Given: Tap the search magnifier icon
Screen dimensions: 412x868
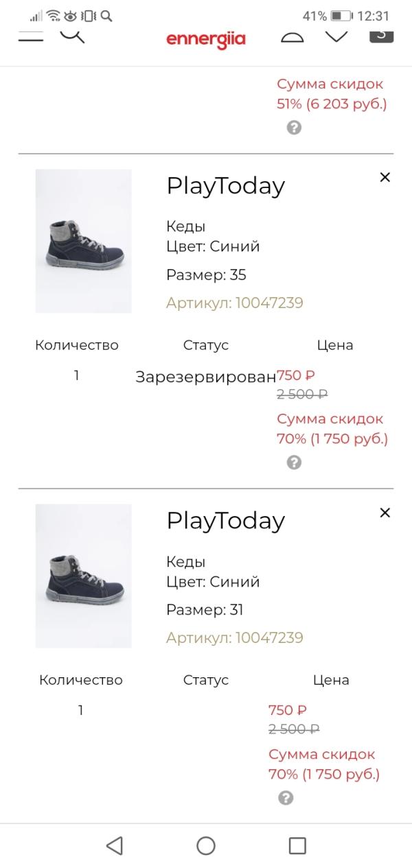Looking at the screenshot, I should tap(72, 36).
